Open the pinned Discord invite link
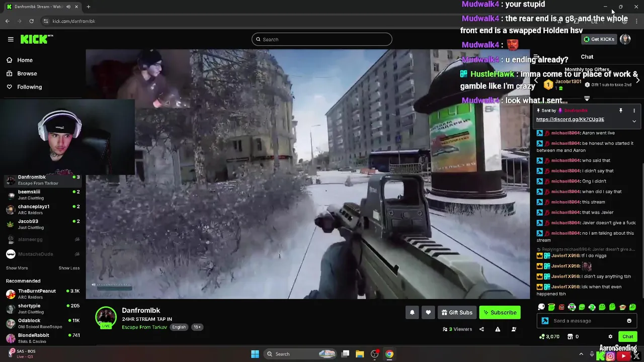644x362 pixels. point(570,120)
